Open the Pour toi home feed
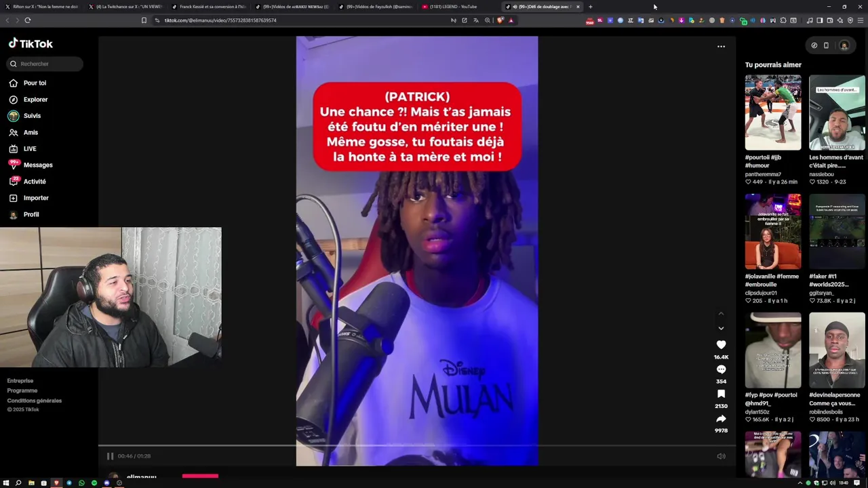The image size is (868, 488). (x=28, y=83)
